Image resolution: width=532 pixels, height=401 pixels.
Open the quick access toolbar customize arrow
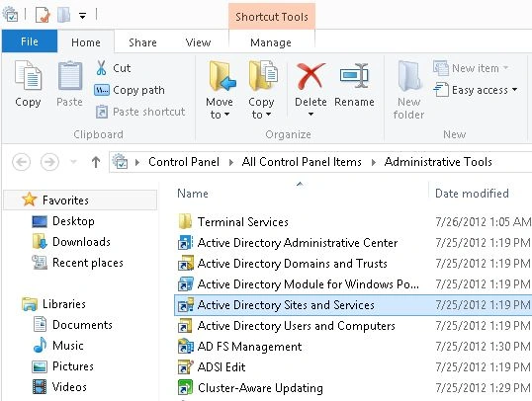[82, 15]
